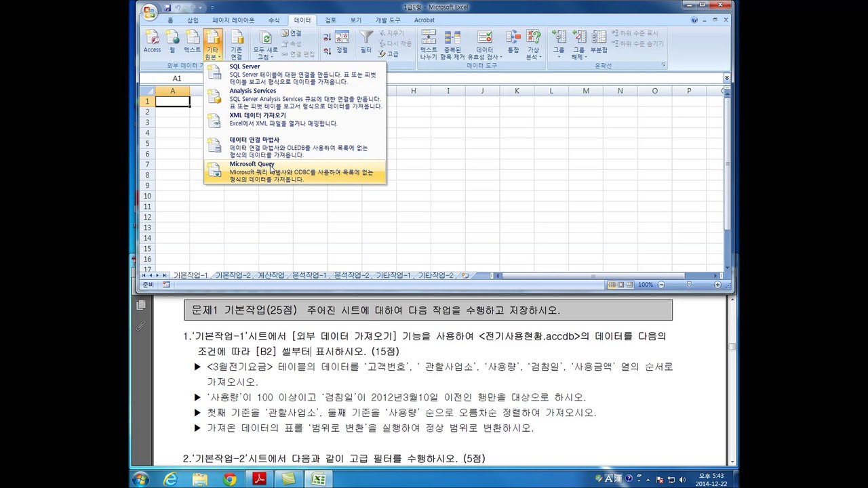
Task: Sort descending with the Z-A icon
Action: click(327, 51)
